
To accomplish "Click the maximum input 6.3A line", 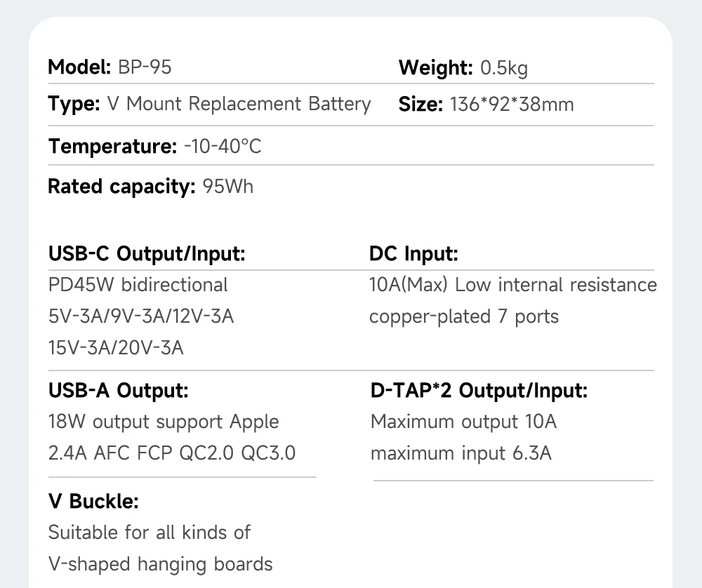I will [461, 453].
